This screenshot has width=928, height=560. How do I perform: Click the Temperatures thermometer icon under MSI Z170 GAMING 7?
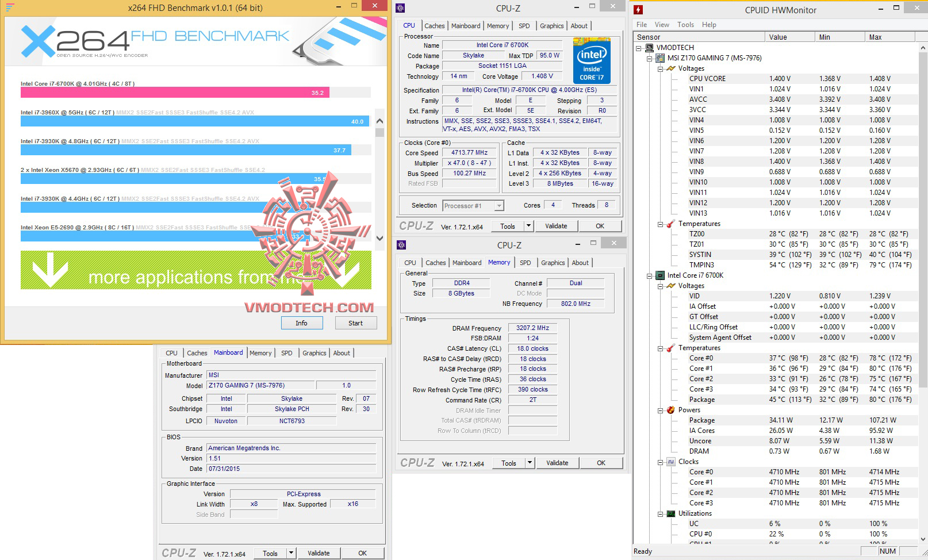coord(670,224)
